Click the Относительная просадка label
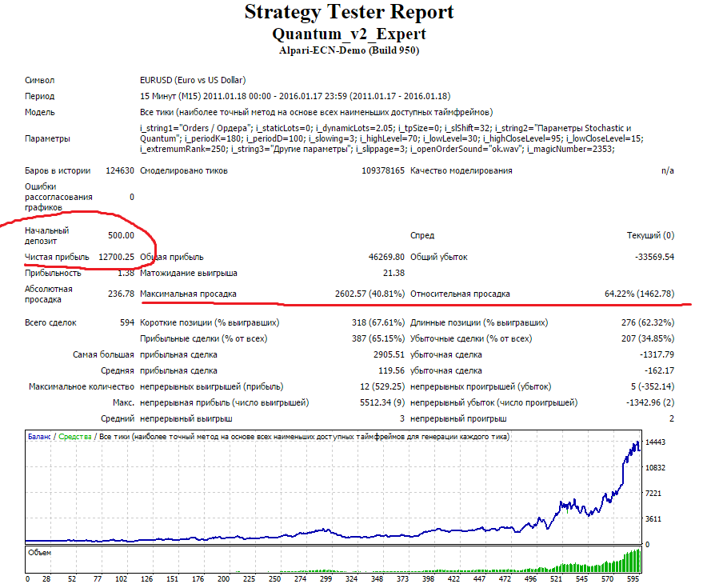Screen dimensions: 703x588 click(460, 294)
